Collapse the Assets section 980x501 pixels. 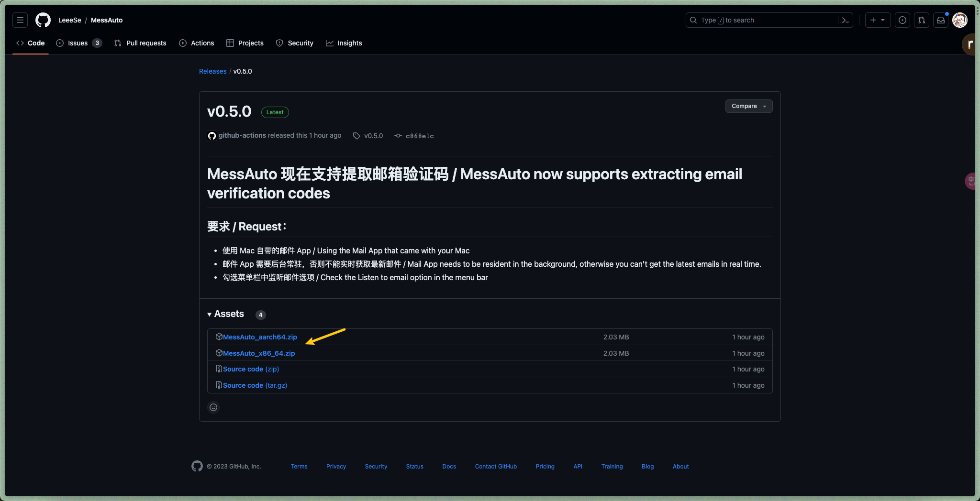point(226,314)
